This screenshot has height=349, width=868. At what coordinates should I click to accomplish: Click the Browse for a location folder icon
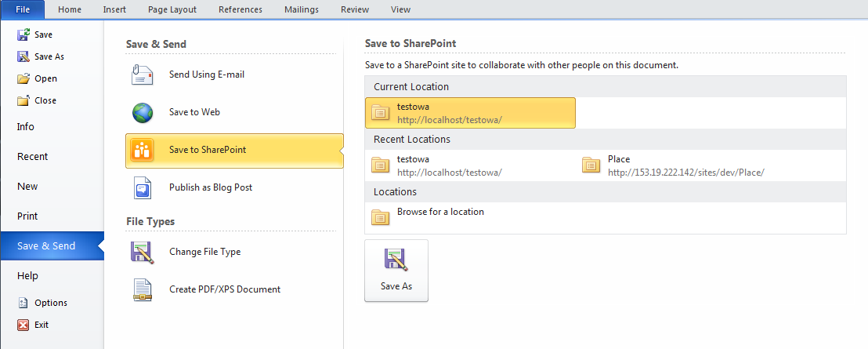(x=380, y=217)
